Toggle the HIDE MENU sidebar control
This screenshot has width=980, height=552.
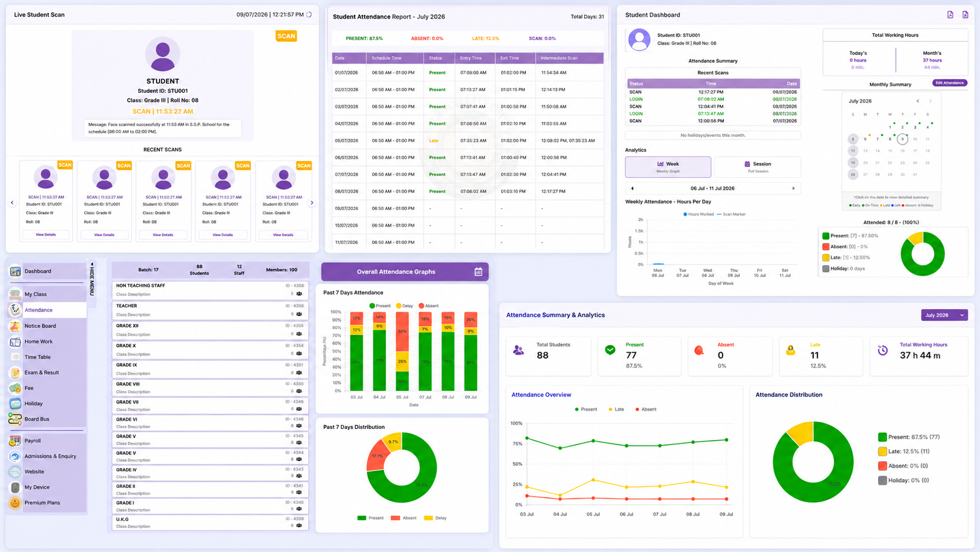(92, 279)
